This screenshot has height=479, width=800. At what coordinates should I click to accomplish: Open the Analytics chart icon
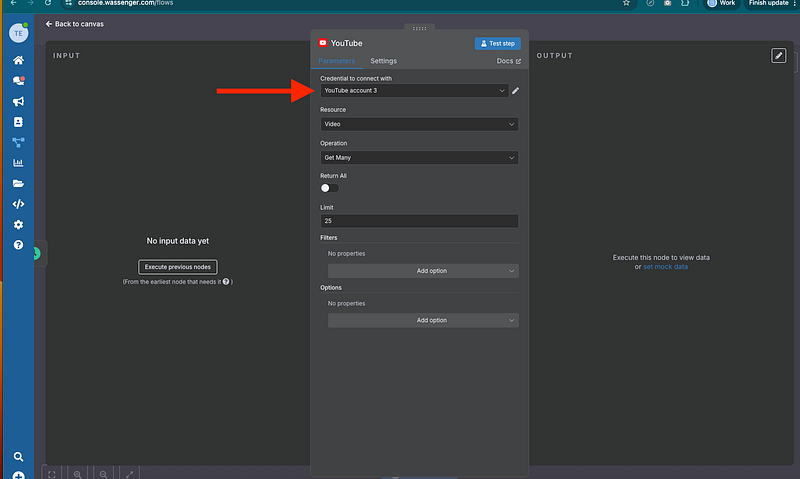18,163
